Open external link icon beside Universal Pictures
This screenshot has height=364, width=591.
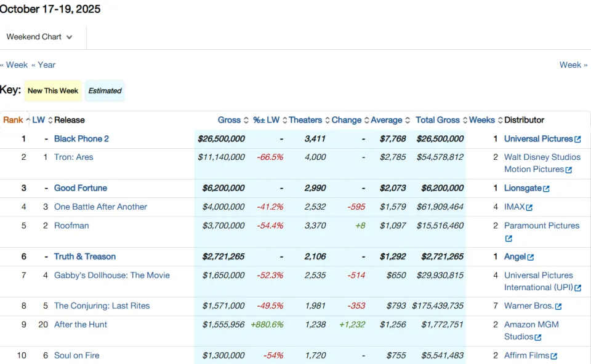tap(577, 140)
